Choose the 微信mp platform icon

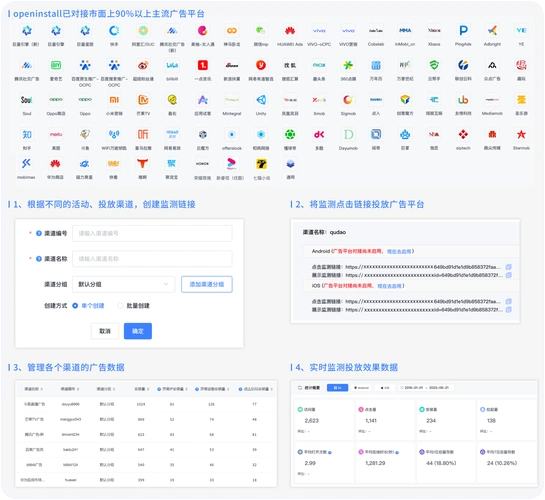coord(261,31)
